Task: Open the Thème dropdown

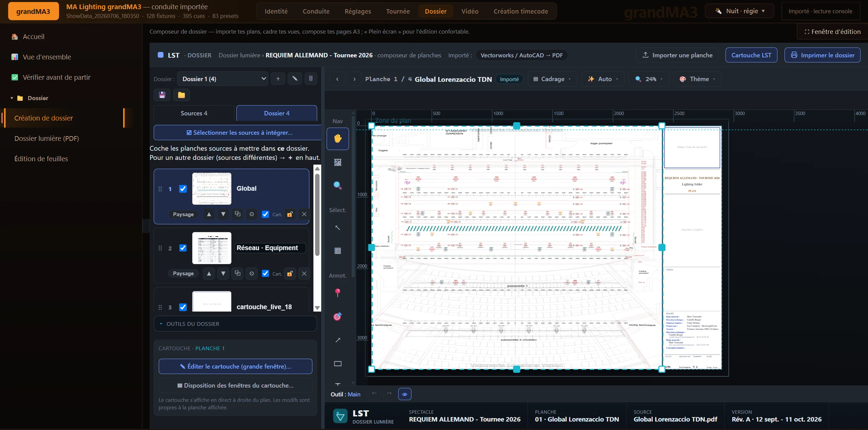Action: (697, 79)
